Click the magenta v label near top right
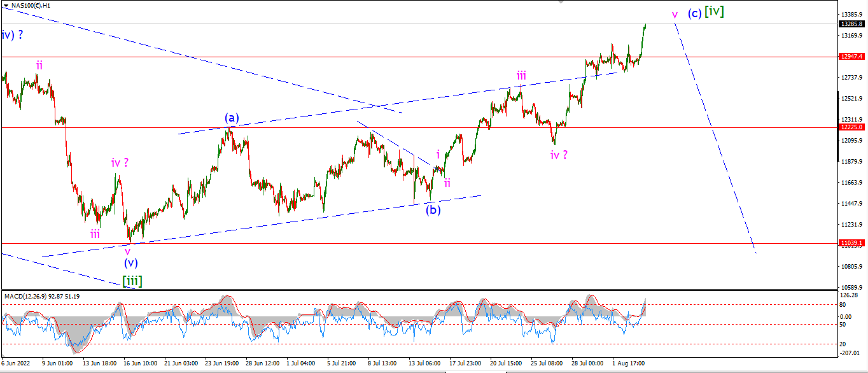Viewport: 868px width, 373px height. pyautogui.click(x=675, y=14)
